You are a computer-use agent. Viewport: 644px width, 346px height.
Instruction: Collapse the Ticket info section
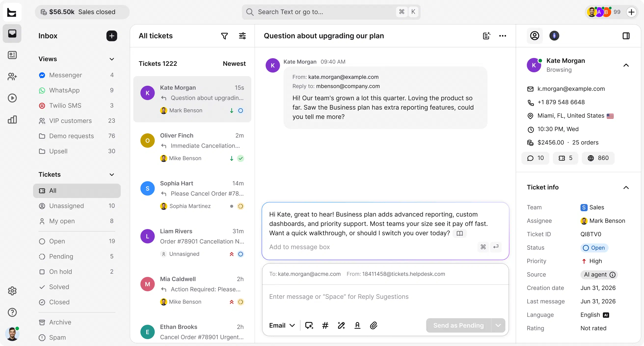[626, 187]
